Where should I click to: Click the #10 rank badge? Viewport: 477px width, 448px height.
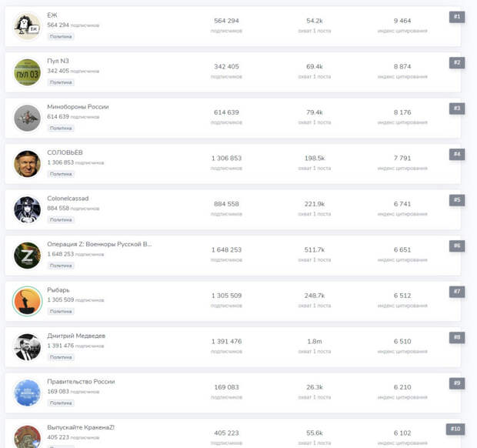point(455,429)
